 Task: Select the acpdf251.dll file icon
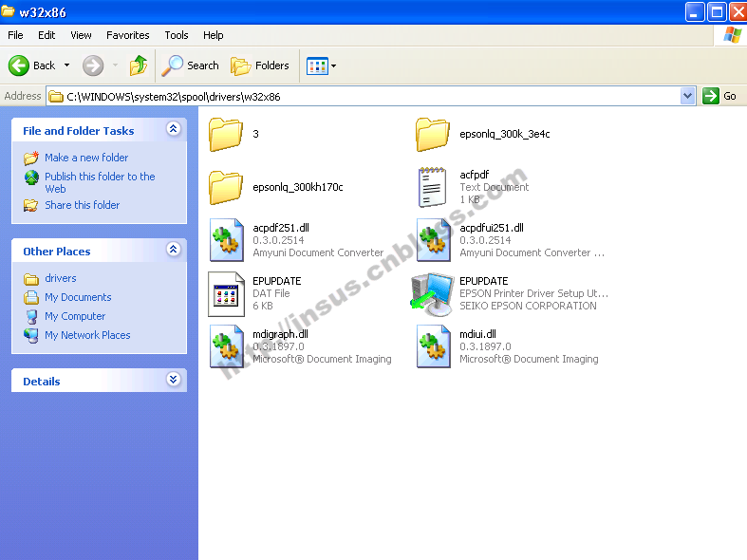pos(227,240)
